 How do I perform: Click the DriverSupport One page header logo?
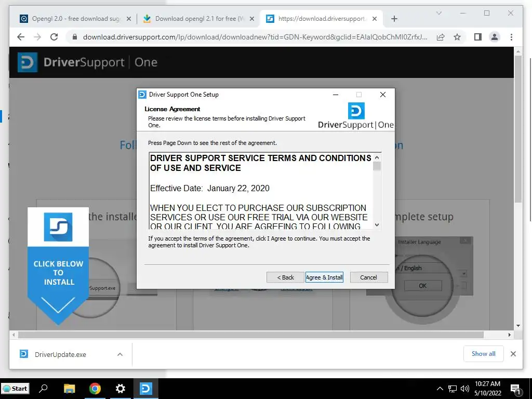tap(87, 62)
